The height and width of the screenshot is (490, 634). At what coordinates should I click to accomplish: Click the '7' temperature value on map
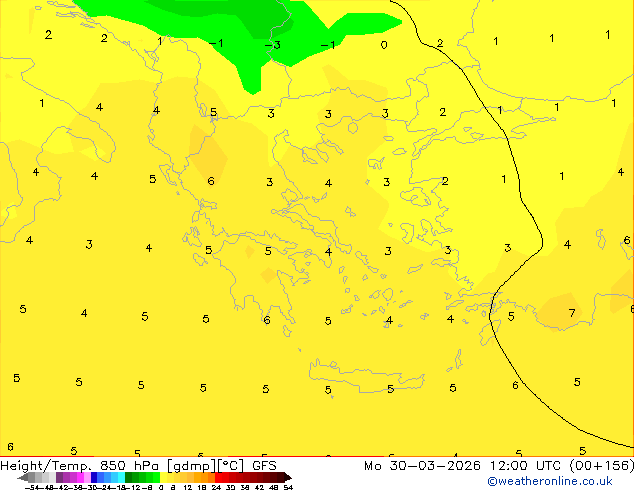(x=572, y=313)
